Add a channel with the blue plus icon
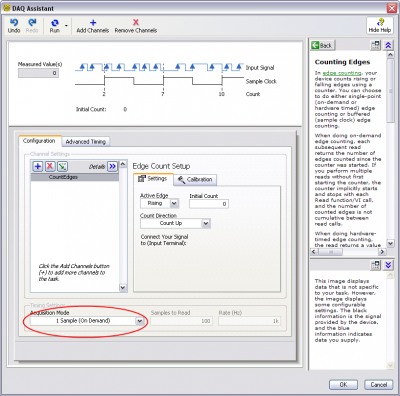This screenshot has width=400, height=396. pyautogui.click(x=38, y=166)
